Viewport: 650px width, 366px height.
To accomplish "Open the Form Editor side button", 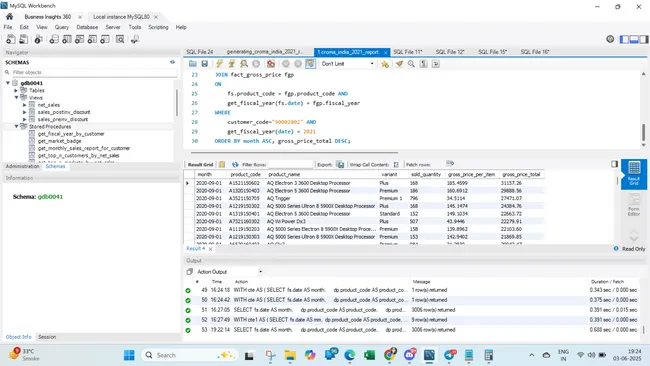I will 634,204.
